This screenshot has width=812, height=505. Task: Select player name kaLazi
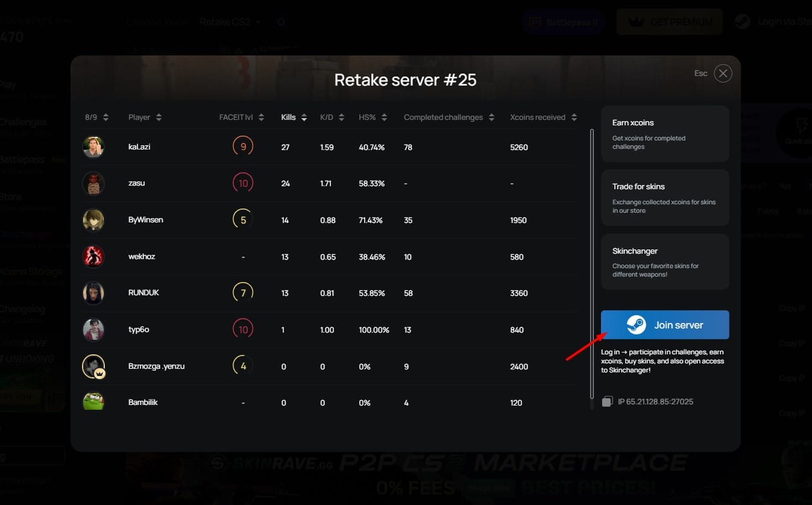point(139,147)
